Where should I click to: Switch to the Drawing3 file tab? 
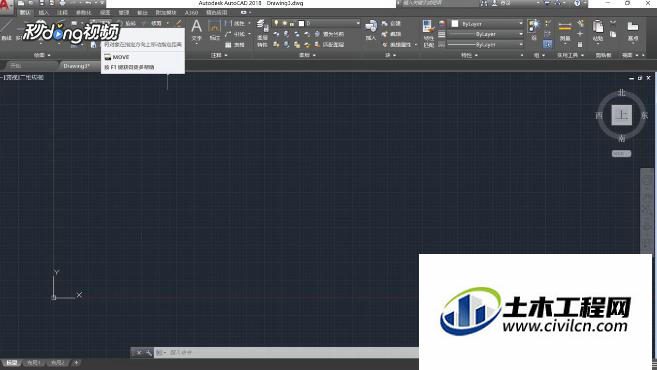click(x=76, y=66)
